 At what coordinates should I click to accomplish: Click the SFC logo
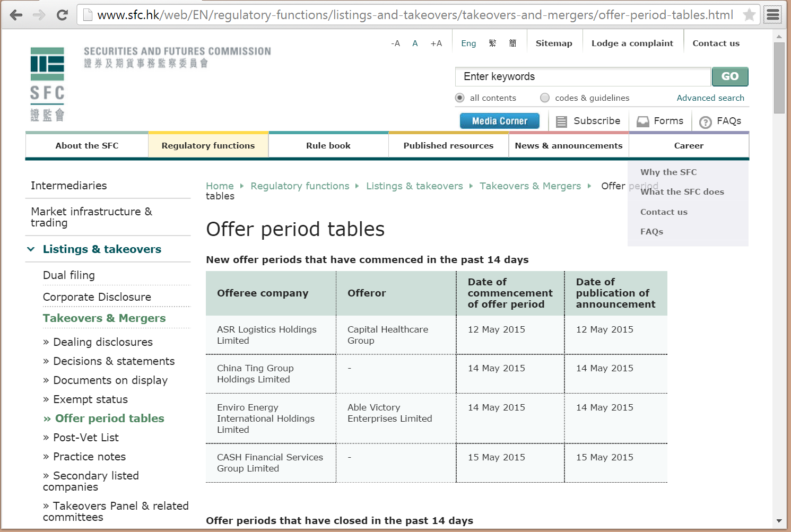pyautogui.click(x=47, y=84)
